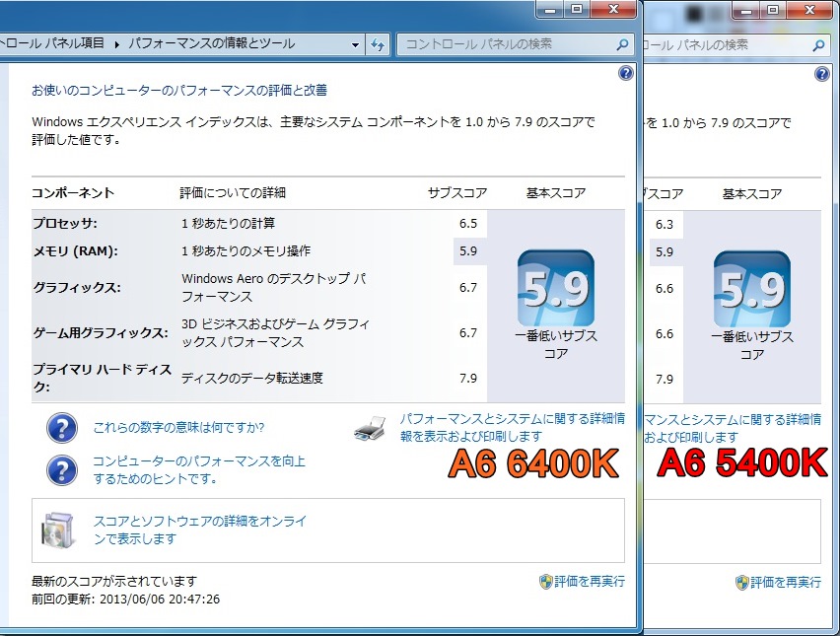Click the help icon in A6 6400K window
Image resolution: width=840 pixels, height=636 pixels.
coord(626,73)
